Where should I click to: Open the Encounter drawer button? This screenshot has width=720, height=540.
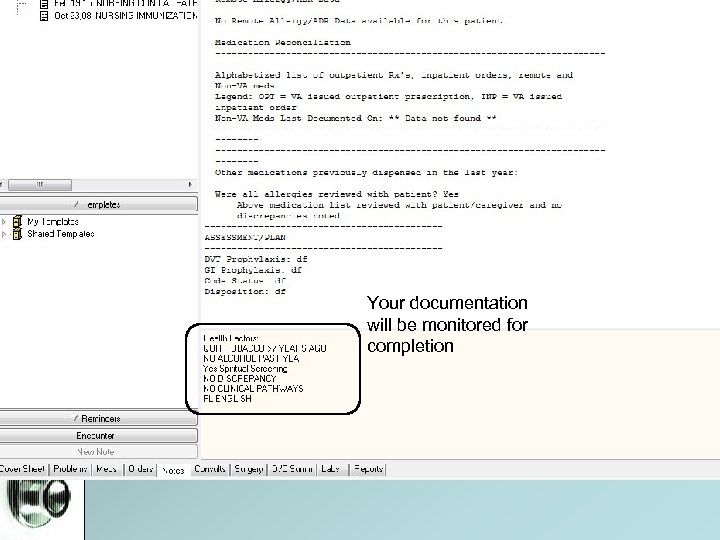(x=98, y=435)
